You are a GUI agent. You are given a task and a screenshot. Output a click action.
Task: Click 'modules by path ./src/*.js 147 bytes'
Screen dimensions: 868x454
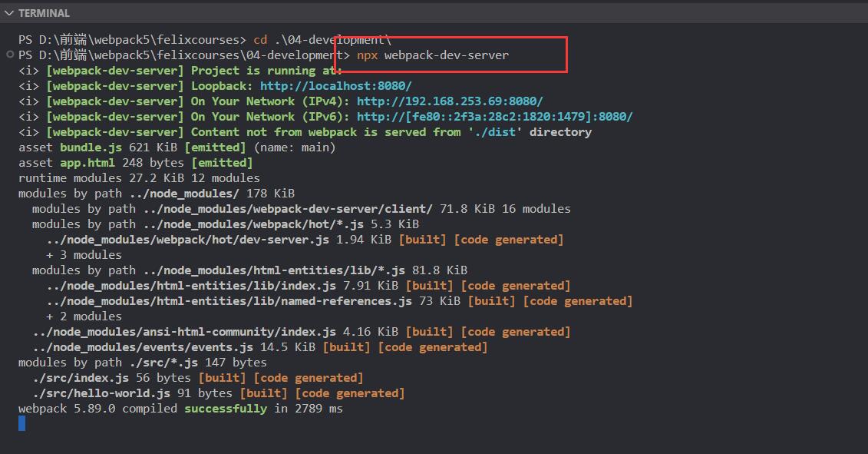142,363
